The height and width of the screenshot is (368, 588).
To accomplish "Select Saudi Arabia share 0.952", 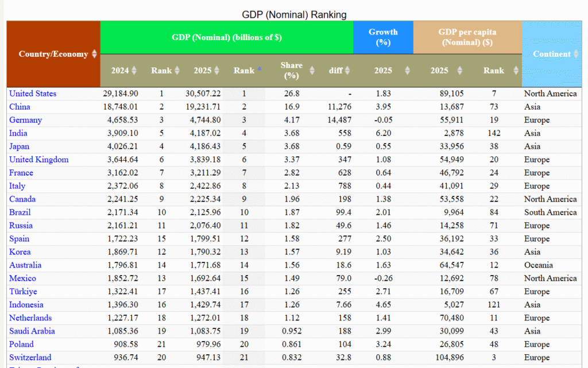I will (x=292, y=331).
